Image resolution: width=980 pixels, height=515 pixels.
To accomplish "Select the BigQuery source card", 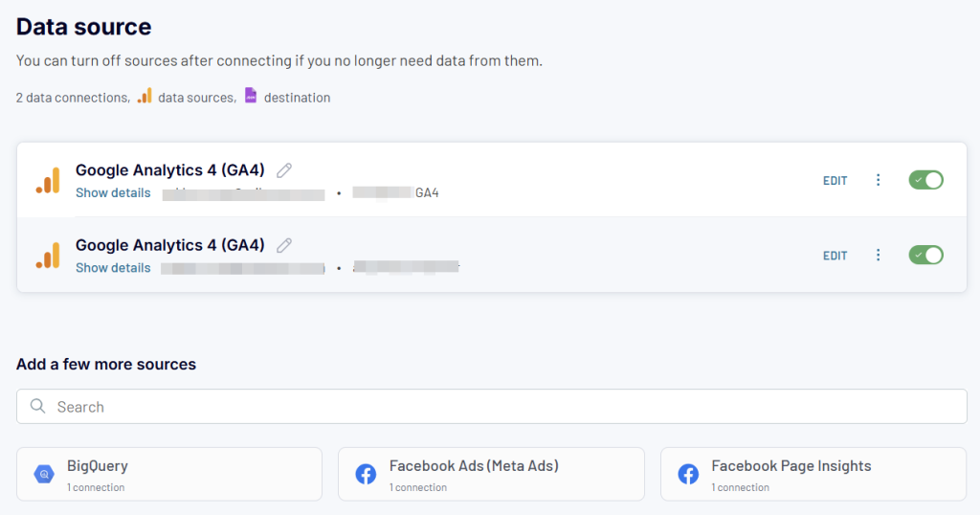I will tap(169, 474).
